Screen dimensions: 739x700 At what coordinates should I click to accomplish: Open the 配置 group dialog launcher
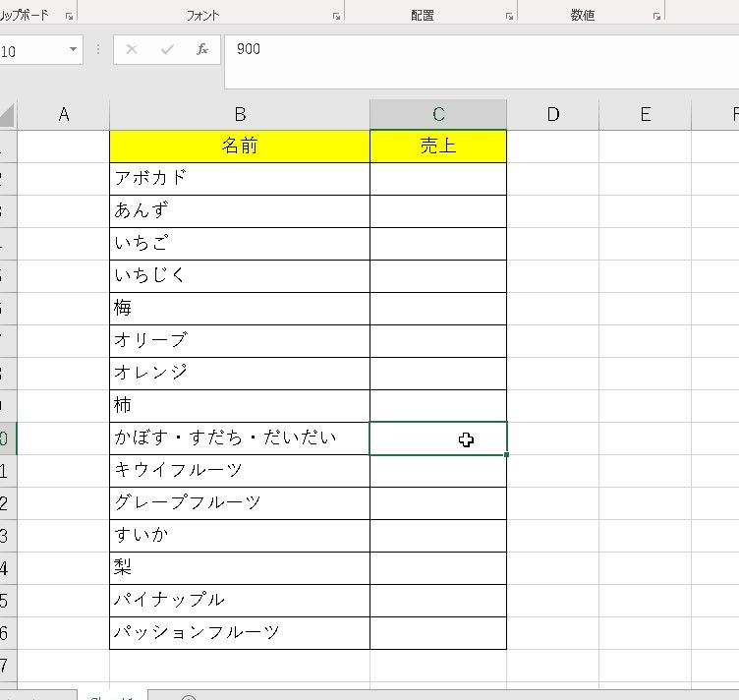click(509, 17)
